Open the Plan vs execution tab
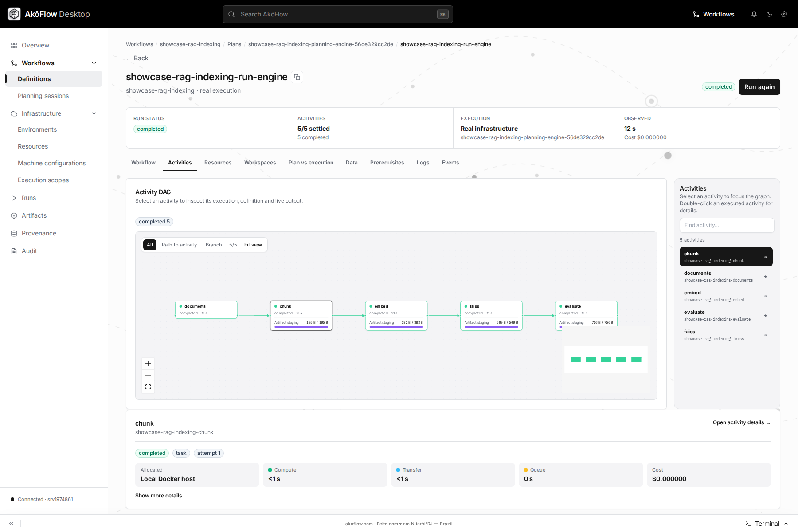Image resolution: width=798 pixels, height=532 pixels. pyautogui.click(x=311, y=163)
